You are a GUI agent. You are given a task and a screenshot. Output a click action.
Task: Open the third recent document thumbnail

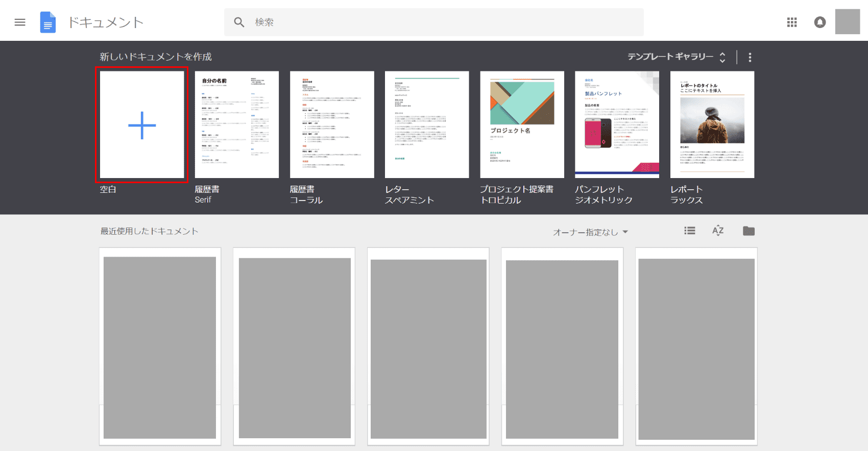coord(428,346)
